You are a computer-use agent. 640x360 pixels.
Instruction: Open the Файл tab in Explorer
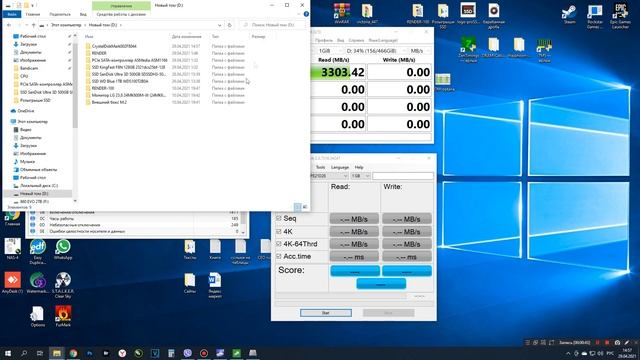pos(12,14)
